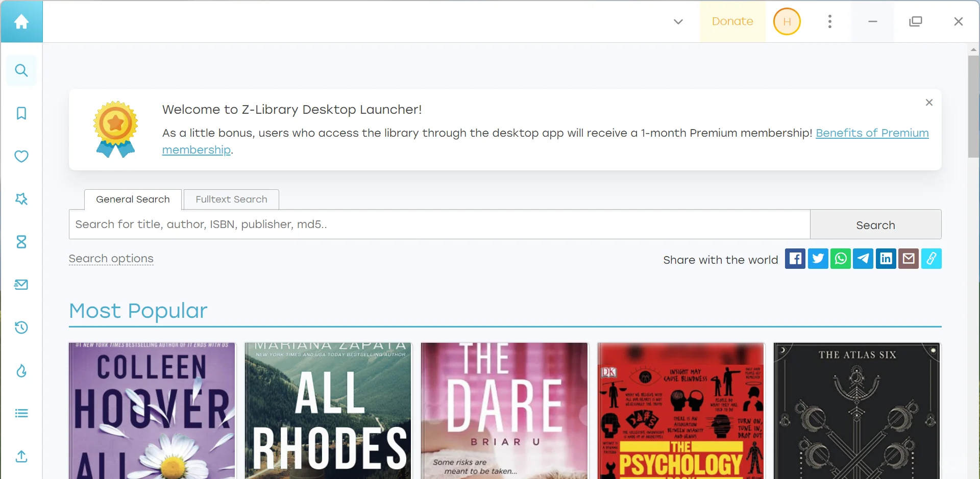Image resolution: width=980 pixels, height=479 pixels.
Task: Focus the title, author, ISBN search field
Action: (x=439, y=224)
